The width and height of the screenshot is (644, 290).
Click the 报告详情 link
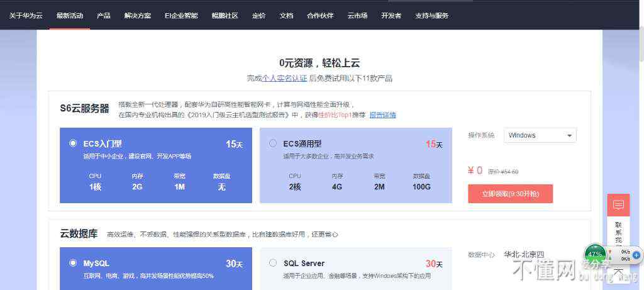pyautogui.click(x=383, y=115)
